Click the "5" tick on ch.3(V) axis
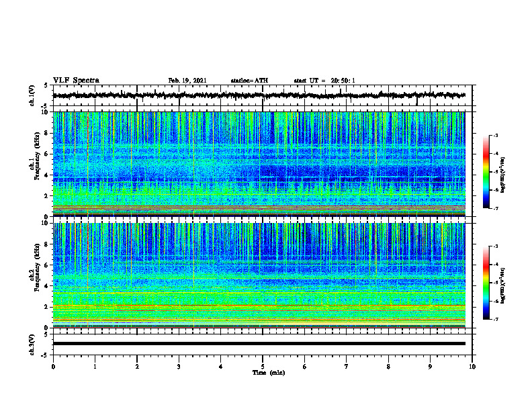 coord(46,334)
